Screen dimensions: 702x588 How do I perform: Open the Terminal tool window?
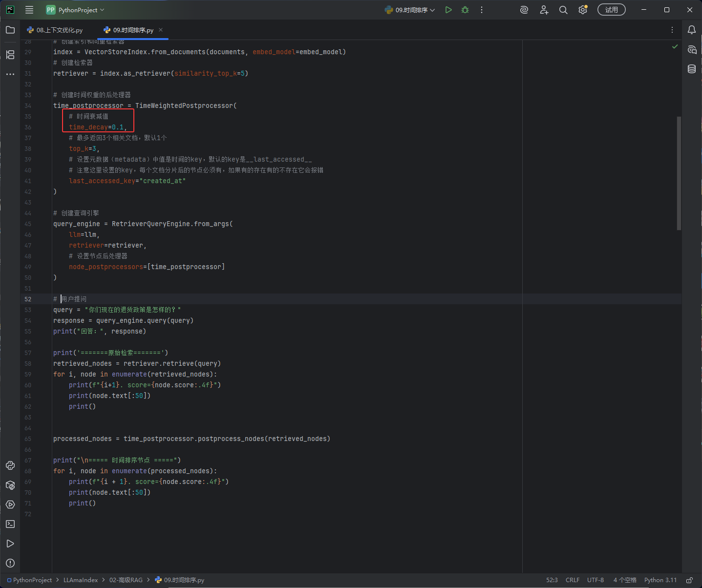click(x=10, y=524)
